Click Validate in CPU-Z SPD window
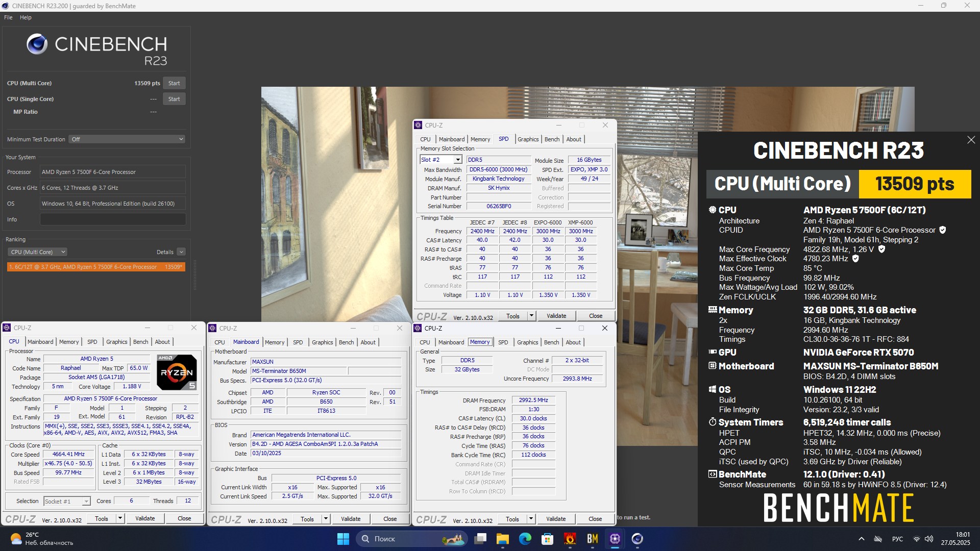The image size is (980, 551). (556, 316)
